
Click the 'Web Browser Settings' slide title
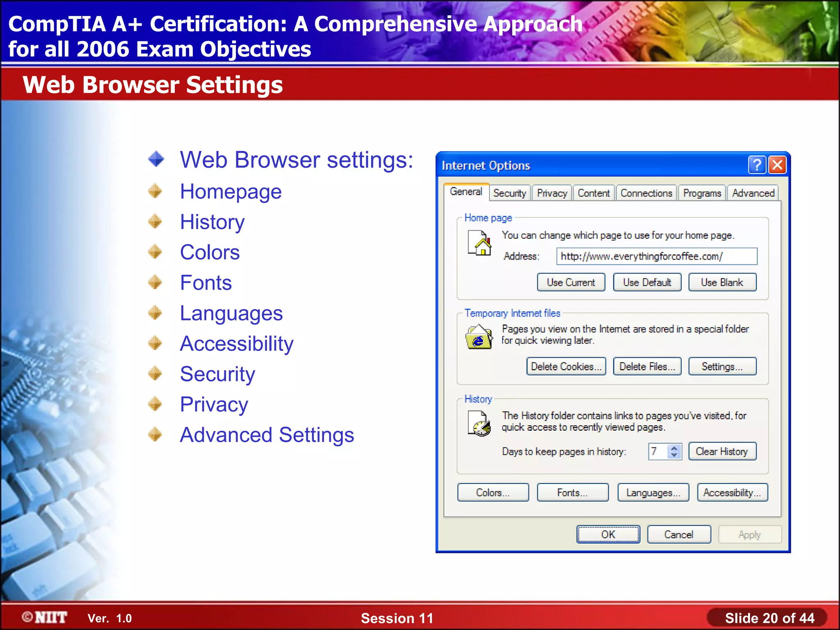[153, 84]
